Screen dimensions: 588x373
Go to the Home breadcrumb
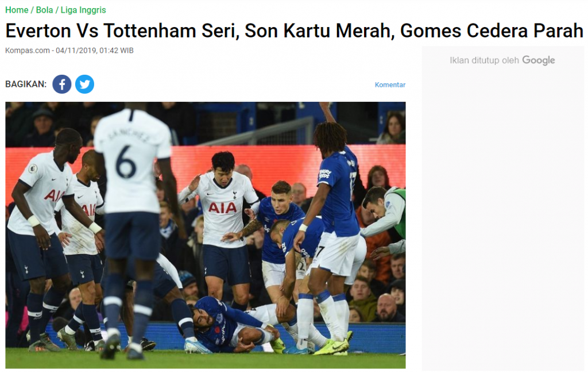coord(17,10)
